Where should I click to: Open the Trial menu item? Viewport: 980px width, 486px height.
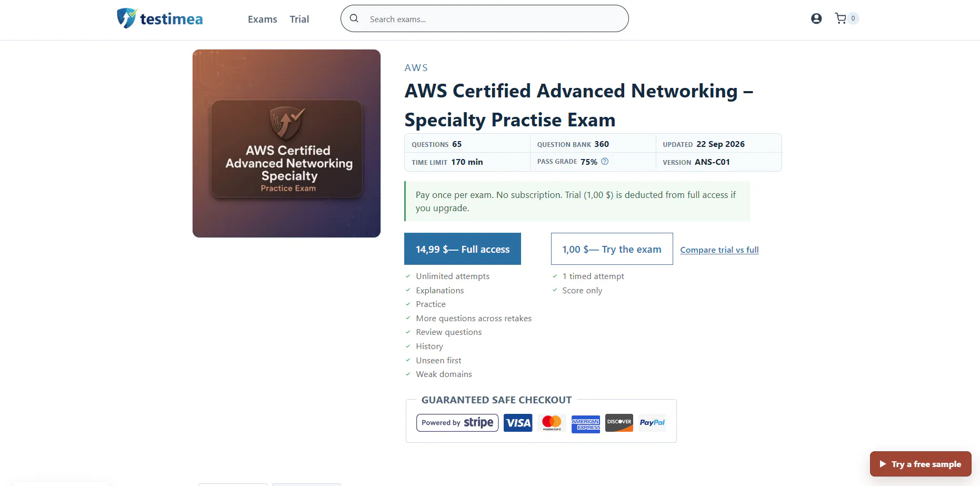point(299,19)
